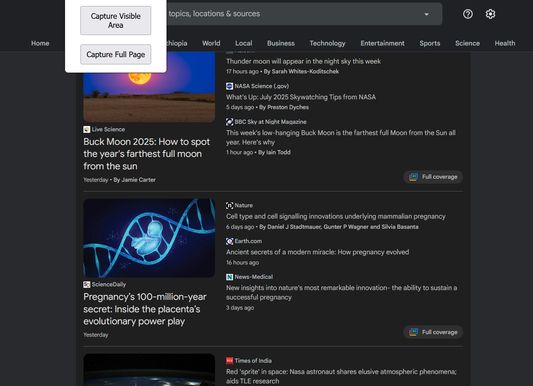The width and height of the screenshot is (533, 386).
Task: Open Ancient secrets of a modern miracle
Action: pyautogui.click(x=317, y=252)
